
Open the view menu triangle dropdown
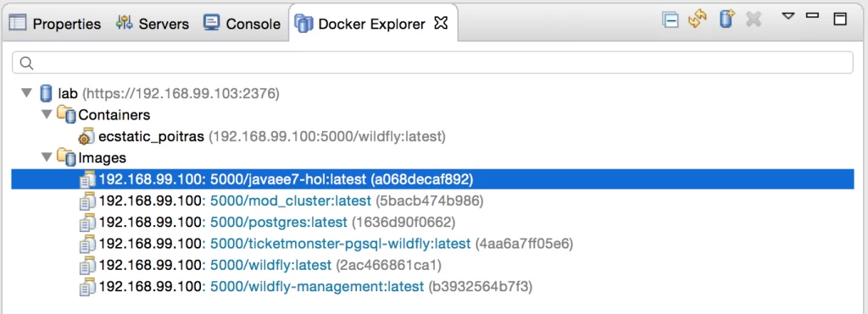point(787,16)
